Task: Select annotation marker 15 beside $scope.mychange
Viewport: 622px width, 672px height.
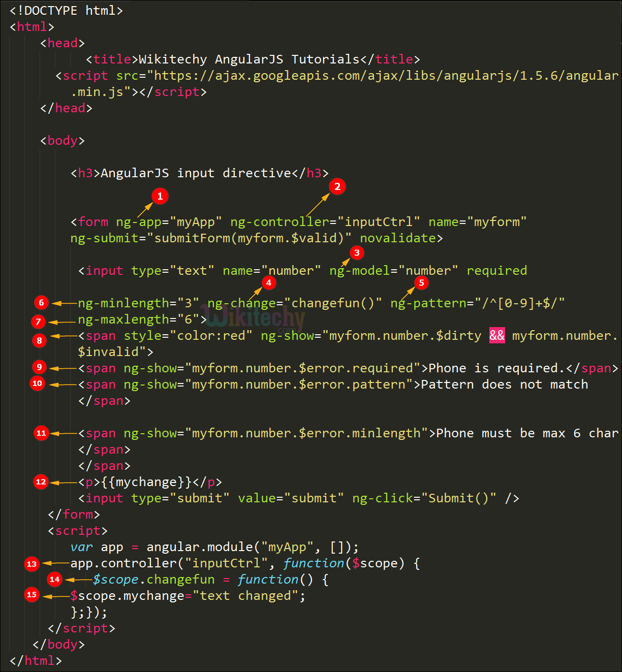Action: coord(32,594)
